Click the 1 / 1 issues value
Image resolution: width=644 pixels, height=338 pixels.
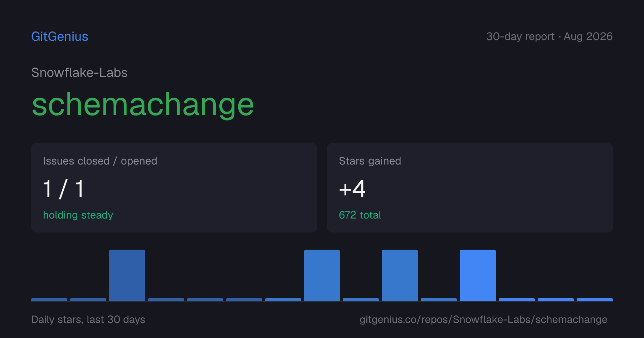(64, 188)
